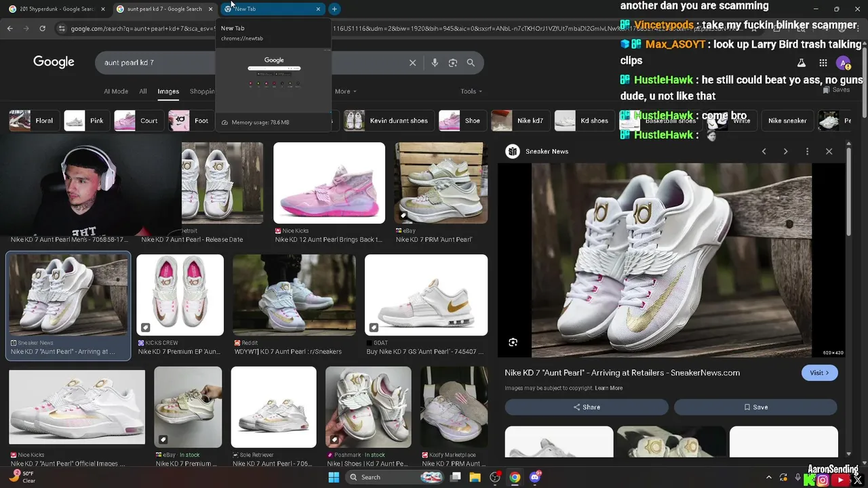
Task: Open the Tools dropdown
Action: pos(471,91)
